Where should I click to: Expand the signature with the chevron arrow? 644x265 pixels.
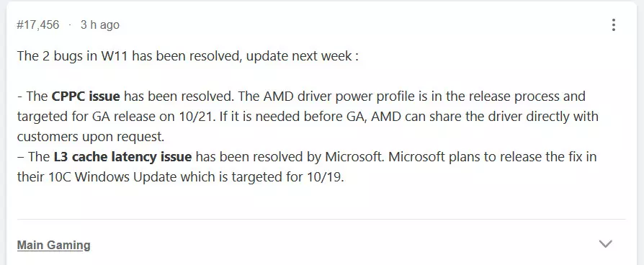(606, 244)
